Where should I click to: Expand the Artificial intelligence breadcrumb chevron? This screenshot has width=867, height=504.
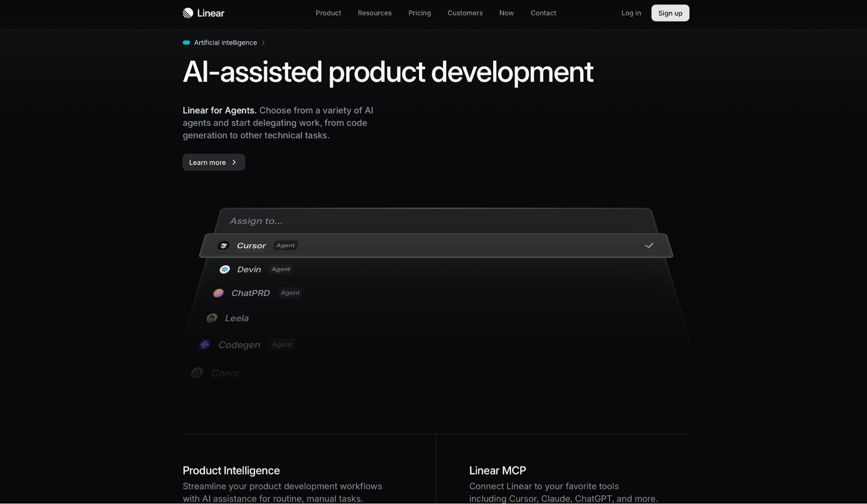(263, 43)
